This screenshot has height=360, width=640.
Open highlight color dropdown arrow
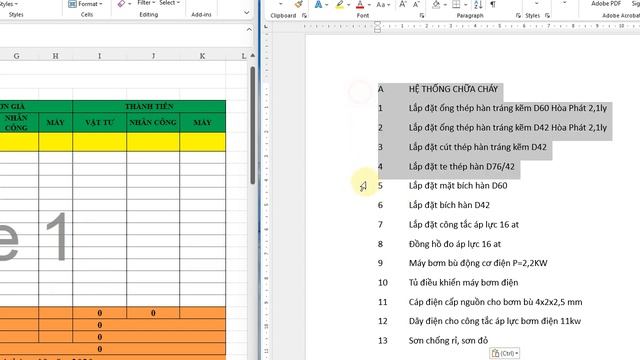(348, 5)
